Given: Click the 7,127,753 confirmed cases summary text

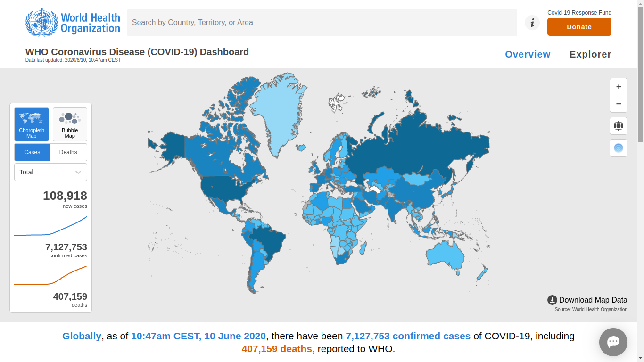Looking at the screenshot, I should tap(408, 336).
